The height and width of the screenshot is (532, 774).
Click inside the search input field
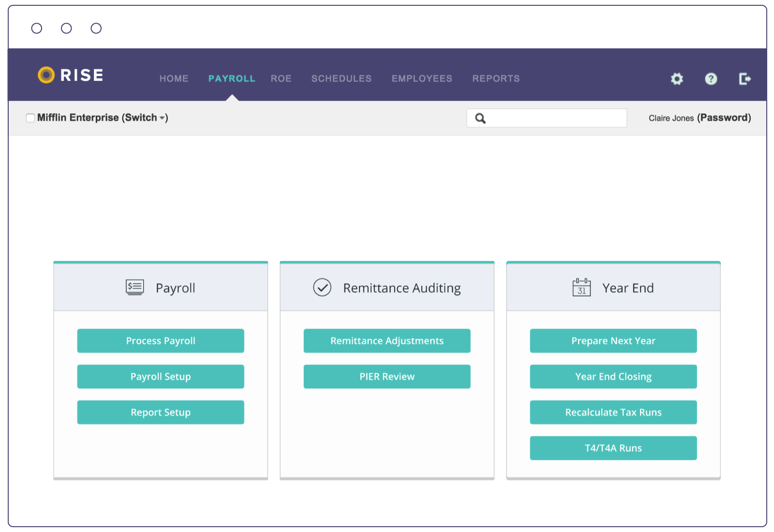[x=547, y=118]
